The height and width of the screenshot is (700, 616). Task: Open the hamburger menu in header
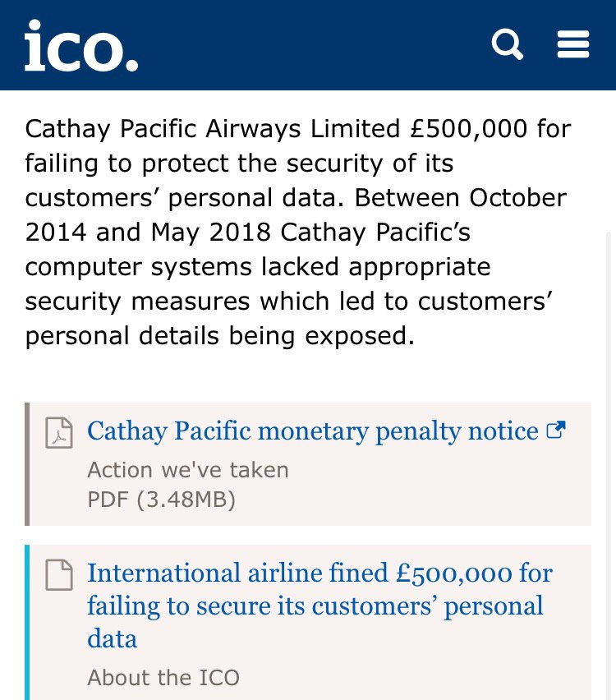(x=573, y=44)
